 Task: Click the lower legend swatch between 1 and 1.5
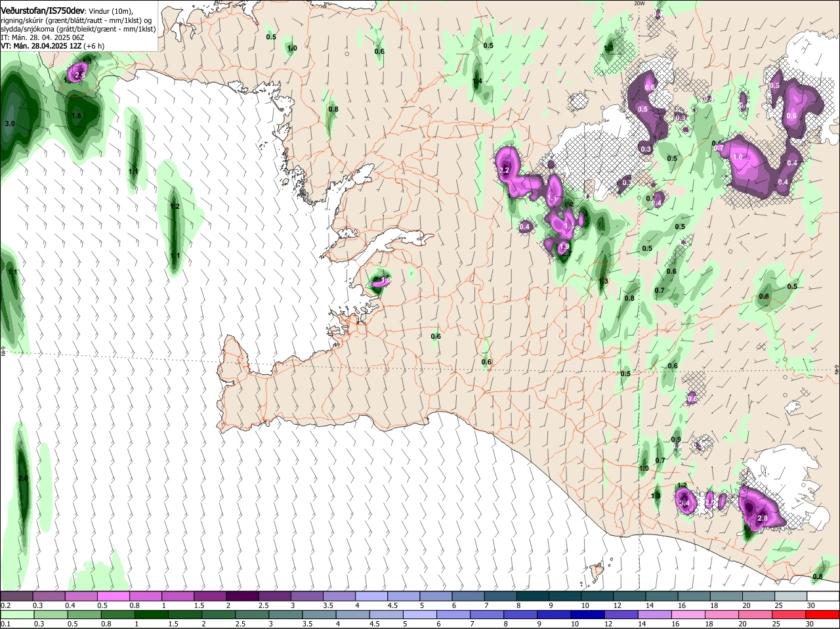(x=151, y=615)
